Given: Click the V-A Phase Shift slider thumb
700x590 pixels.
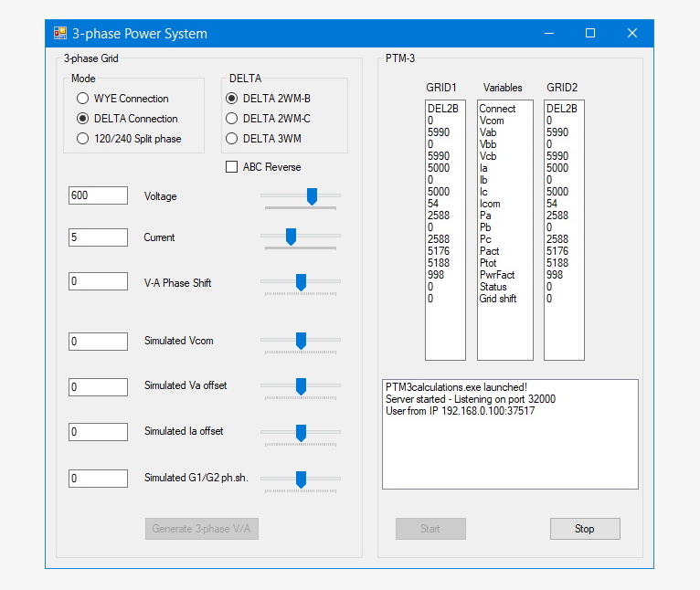Looking at the screenshot, I should coord(302,282).
